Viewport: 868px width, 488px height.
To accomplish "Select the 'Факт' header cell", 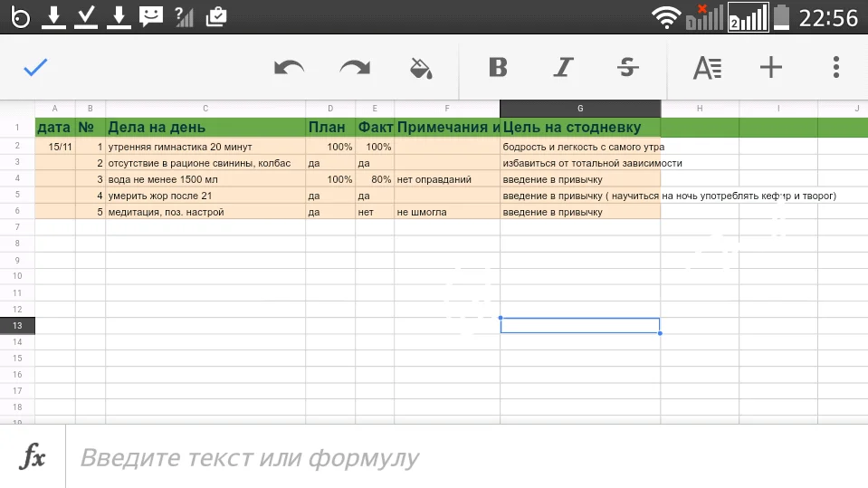I will (x=375, y=128).
